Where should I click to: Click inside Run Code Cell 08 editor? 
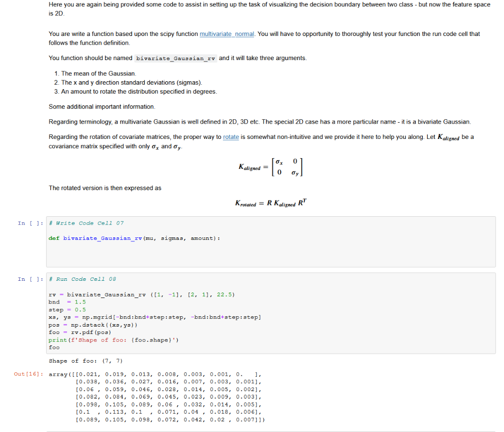[x=271, y=313]
